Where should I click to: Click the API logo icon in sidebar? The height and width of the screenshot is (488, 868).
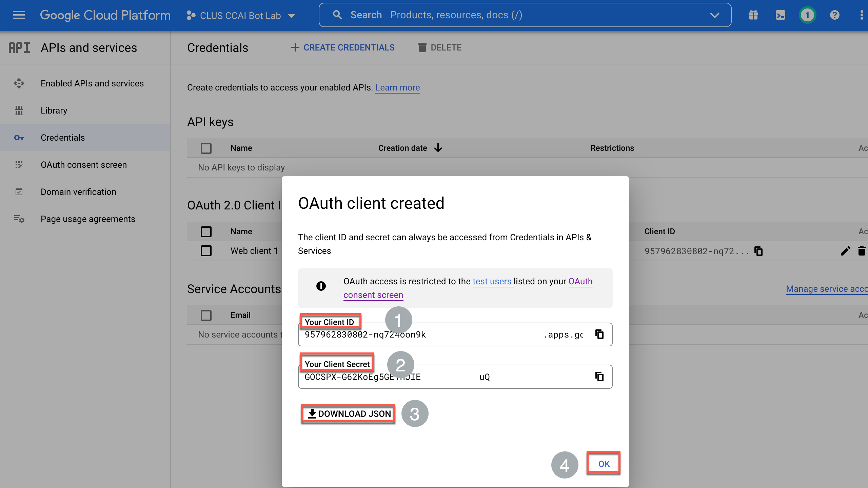[19, 48]
